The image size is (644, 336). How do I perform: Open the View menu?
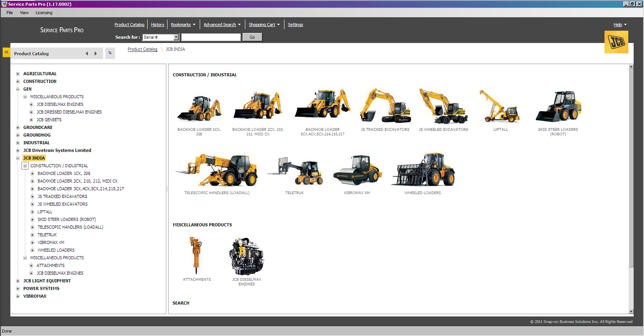click(24, 13)
